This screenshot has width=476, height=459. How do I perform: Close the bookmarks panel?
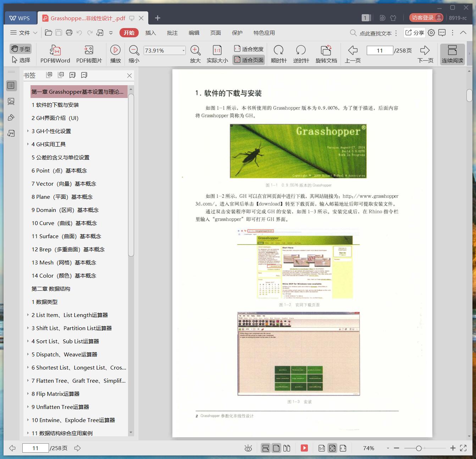pyautogui.click(x=129, y=75)
